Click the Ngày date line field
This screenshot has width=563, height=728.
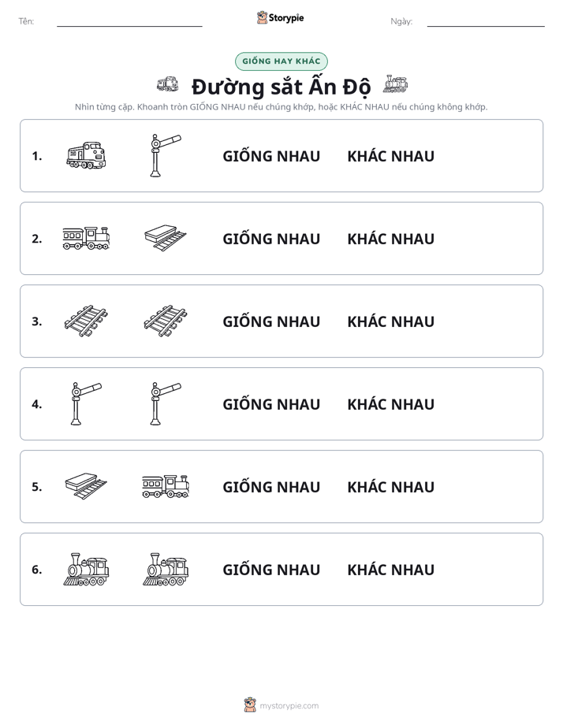point(486,21)
